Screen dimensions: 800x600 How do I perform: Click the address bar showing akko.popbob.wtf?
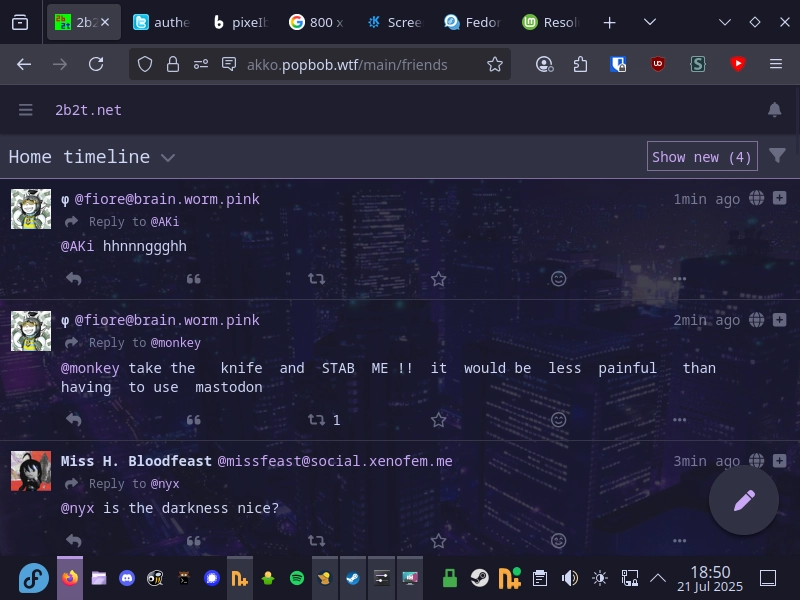[348, 64]
